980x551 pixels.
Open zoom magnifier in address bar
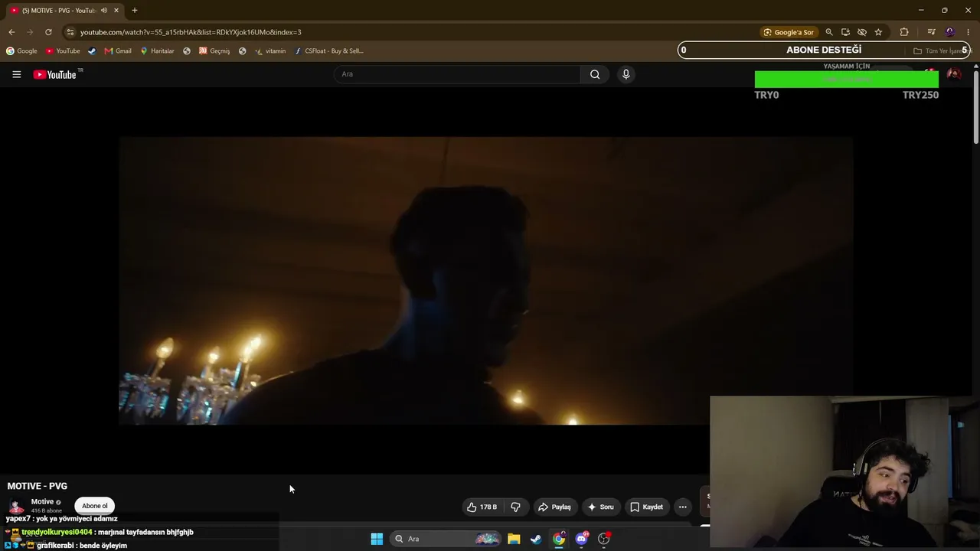tap(829, 32)
